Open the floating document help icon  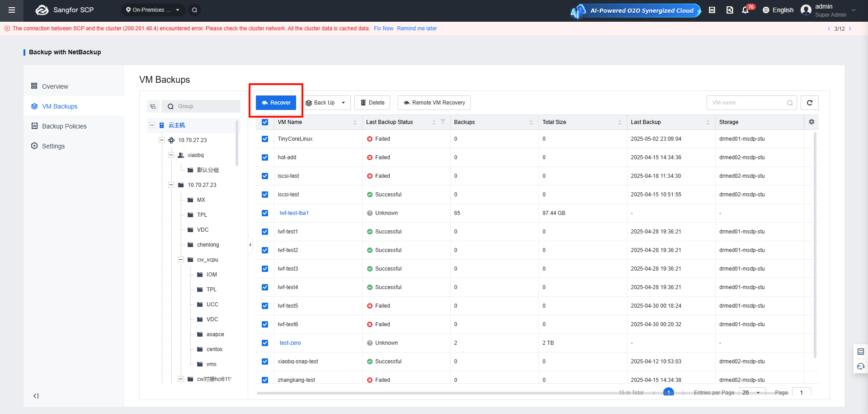pyautogui.click(x=861, y=352)
